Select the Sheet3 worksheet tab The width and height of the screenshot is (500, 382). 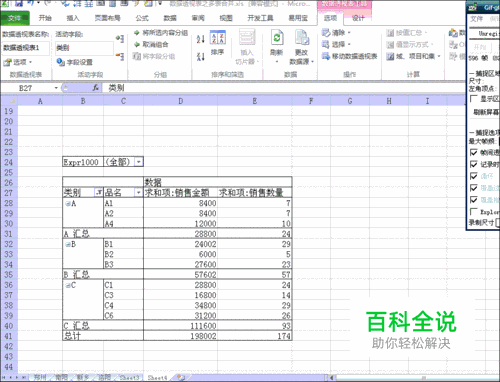point(129,377)
